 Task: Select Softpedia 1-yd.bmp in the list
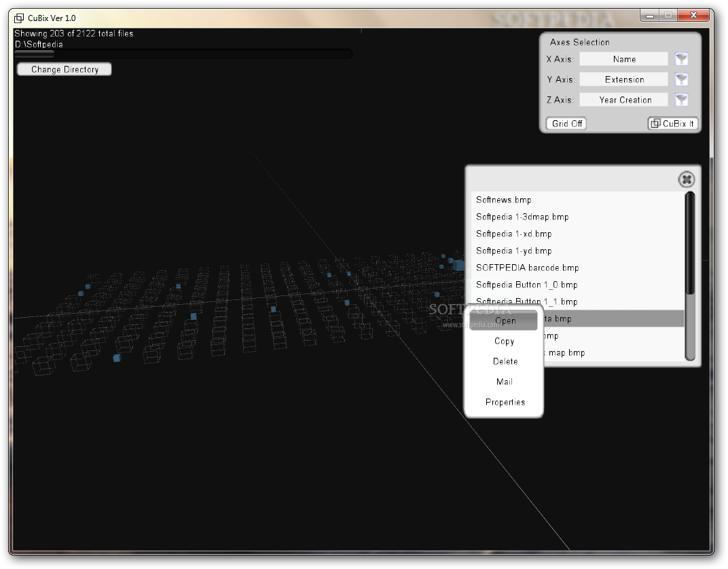(x=578, y=251)
